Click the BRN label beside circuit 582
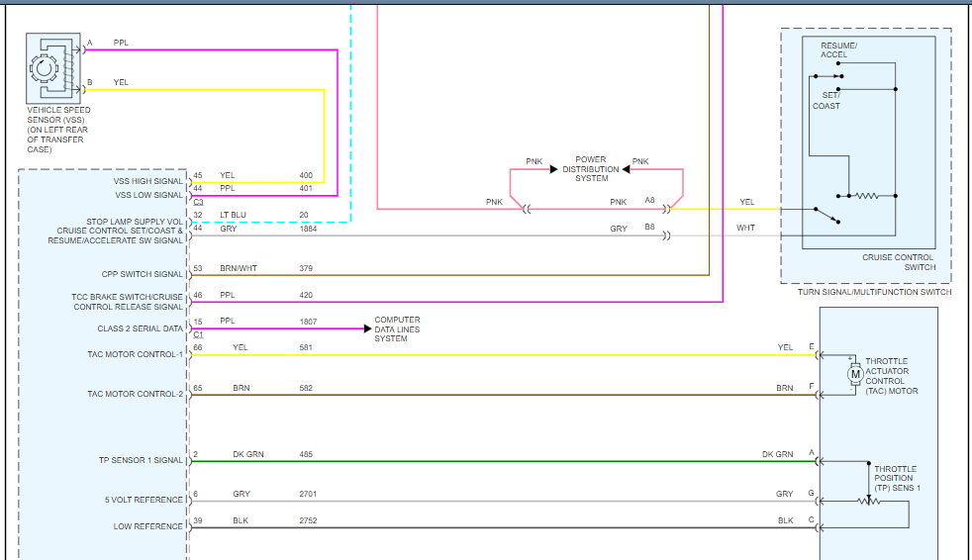 [x=242, y=388]
